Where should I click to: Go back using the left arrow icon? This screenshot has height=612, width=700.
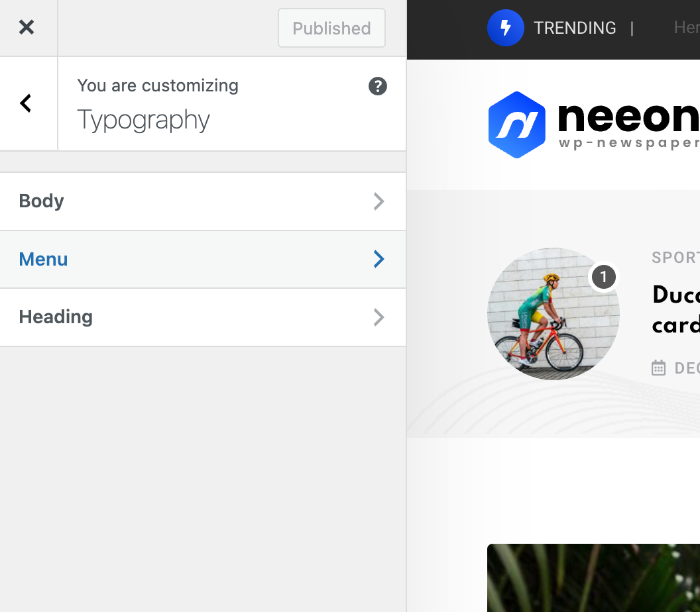pos(26,103)
